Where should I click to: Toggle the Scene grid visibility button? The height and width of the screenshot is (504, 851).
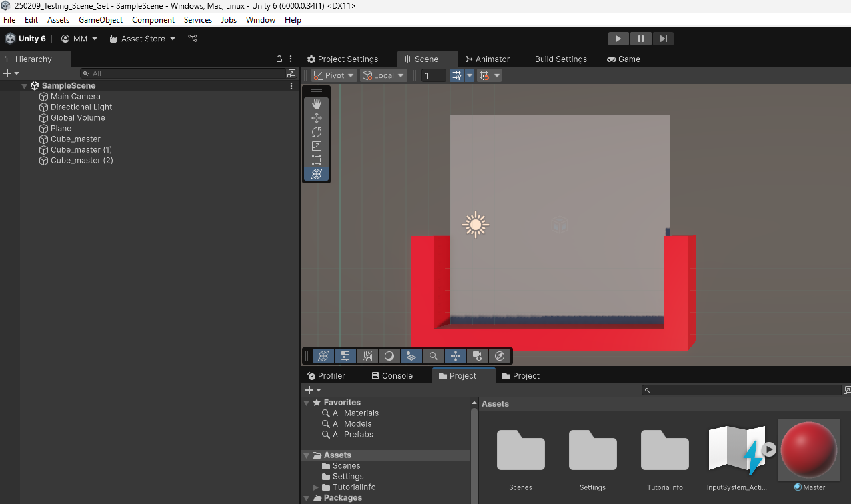367,356
